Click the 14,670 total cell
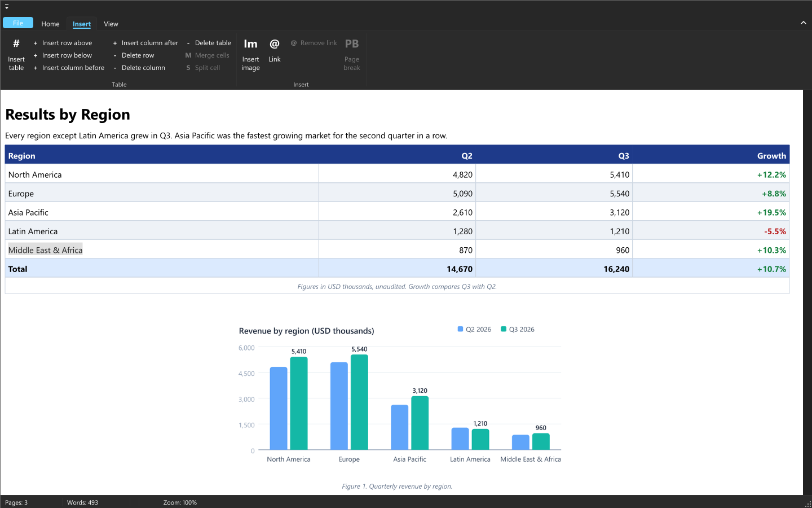Viewport: 812px width, 508px height. (397, 269)
